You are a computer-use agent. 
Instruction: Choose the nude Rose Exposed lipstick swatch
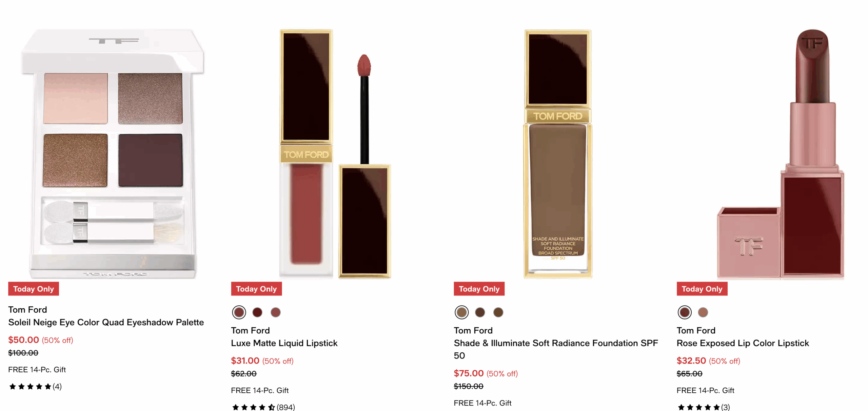703,312
